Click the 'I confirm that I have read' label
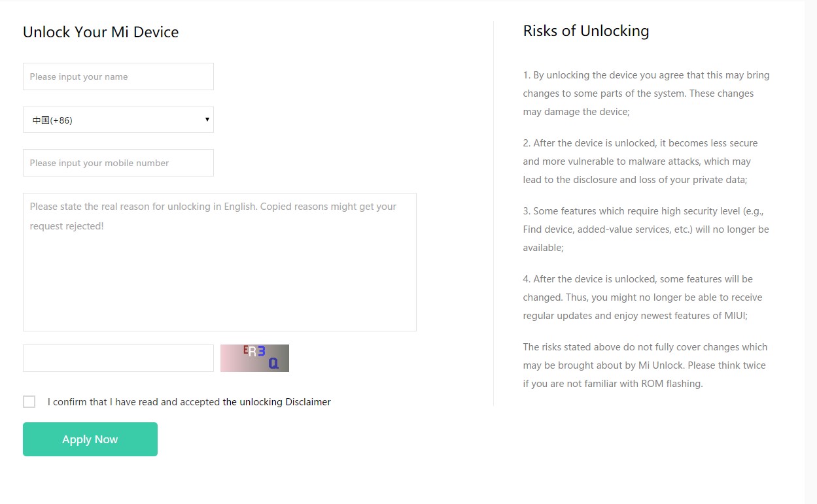The image size is (817, 504). 133,402
